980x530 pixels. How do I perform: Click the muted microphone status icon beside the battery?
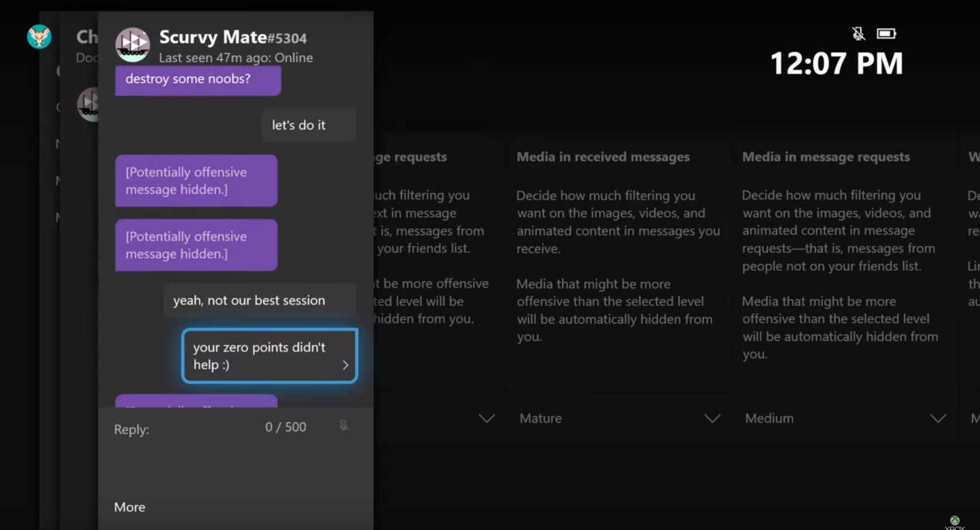[x=858, y=33]
